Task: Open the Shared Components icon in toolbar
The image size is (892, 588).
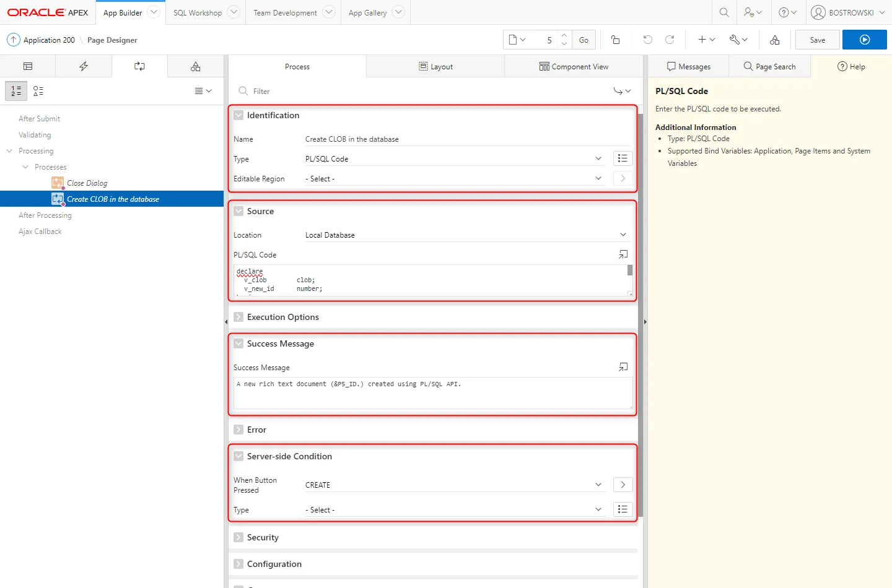Action: (774, 40)
